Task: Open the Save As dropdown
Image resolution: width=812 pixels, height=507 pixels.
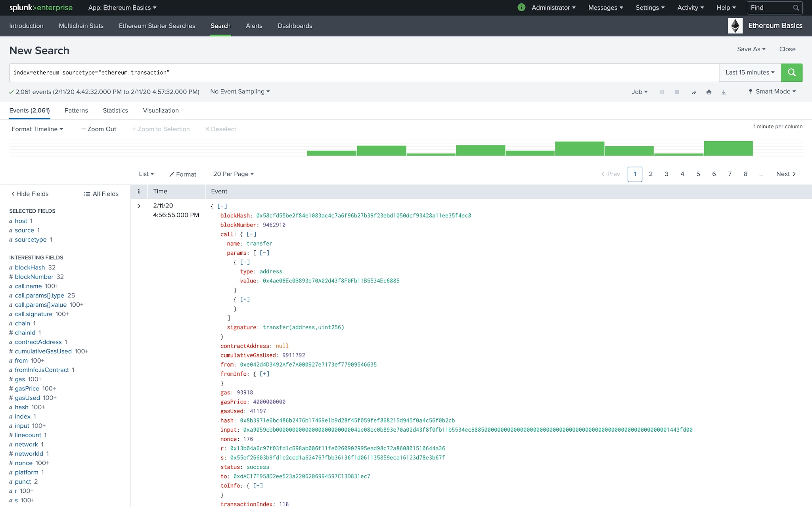Action: pyautogui.click(x=751, y=49)
